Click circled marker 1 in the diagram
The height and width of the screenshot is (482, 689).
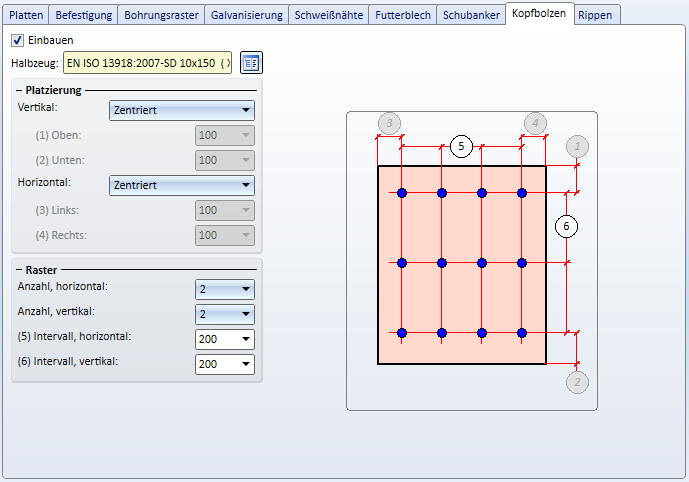click(x=576, y=146)
